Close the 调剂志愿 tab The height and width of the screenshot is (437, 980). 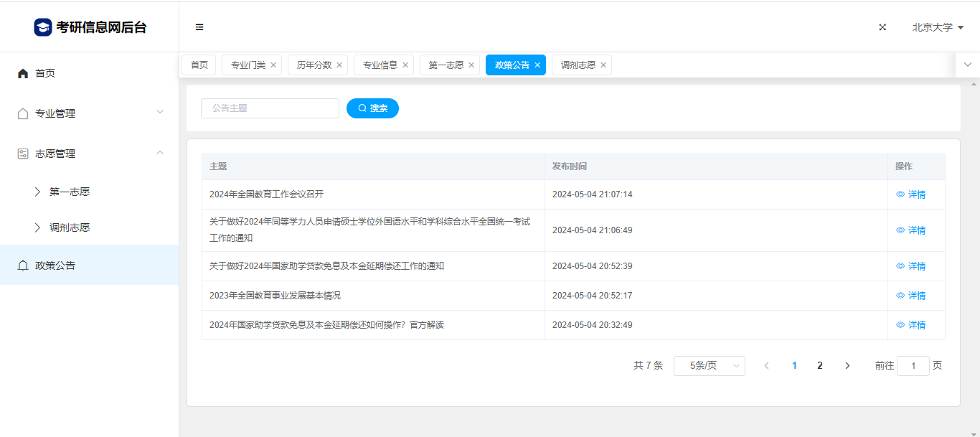tap(603, 65)
